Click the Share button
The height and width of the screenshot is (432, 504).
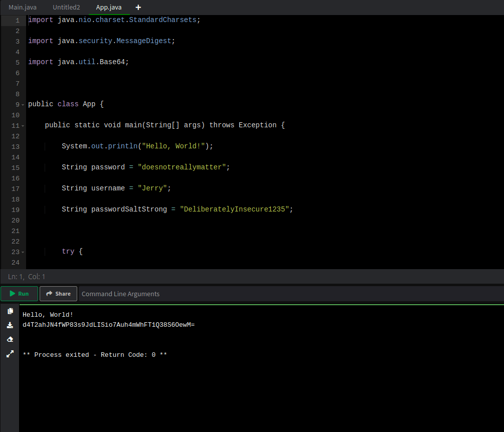58,294
